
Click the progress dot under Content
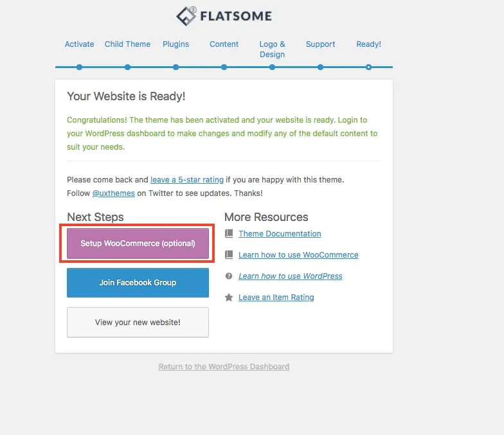pyautogui.click(x=224, y=67)
